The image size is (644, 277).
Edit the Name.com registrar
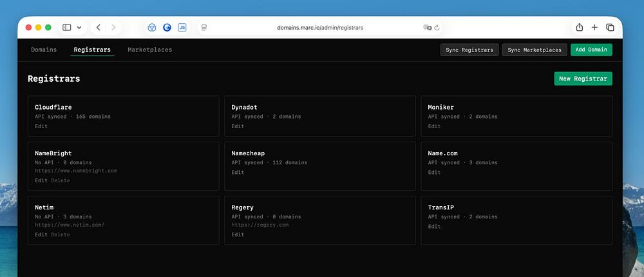click(434, 172)
